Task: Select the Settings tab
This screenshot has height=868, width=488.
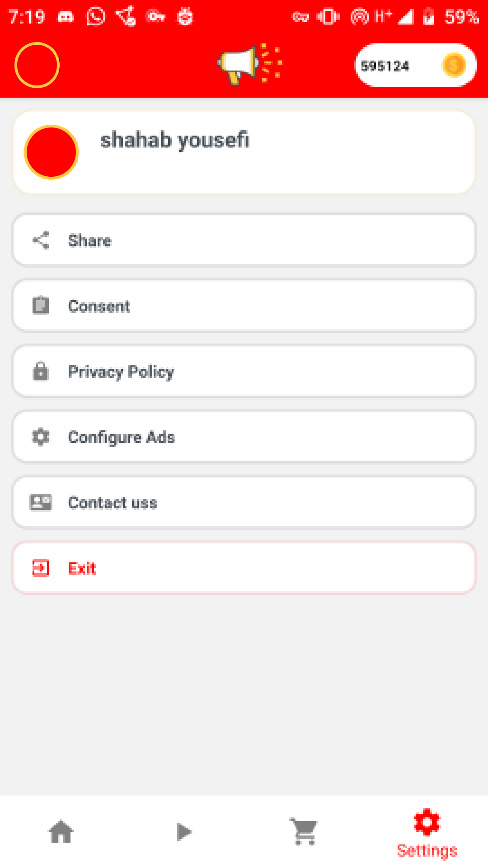Action: 427,833
